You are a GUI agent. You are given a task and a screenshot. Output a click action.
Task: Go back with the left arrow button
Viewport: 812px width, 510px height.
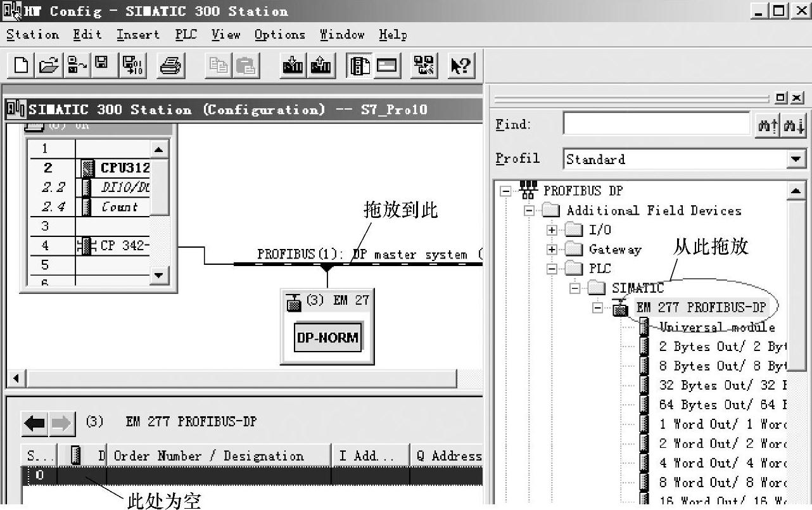click(35, 424)
